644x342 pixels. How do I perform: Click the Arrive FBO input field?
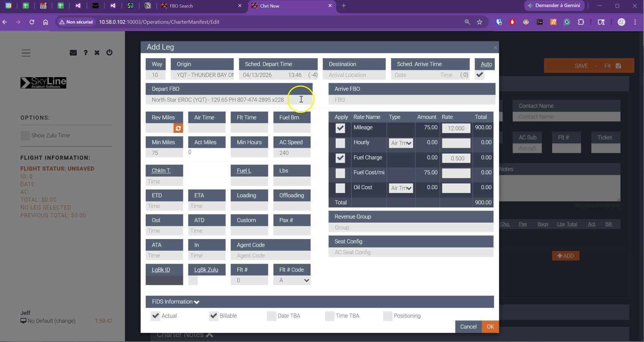[412, 100]
